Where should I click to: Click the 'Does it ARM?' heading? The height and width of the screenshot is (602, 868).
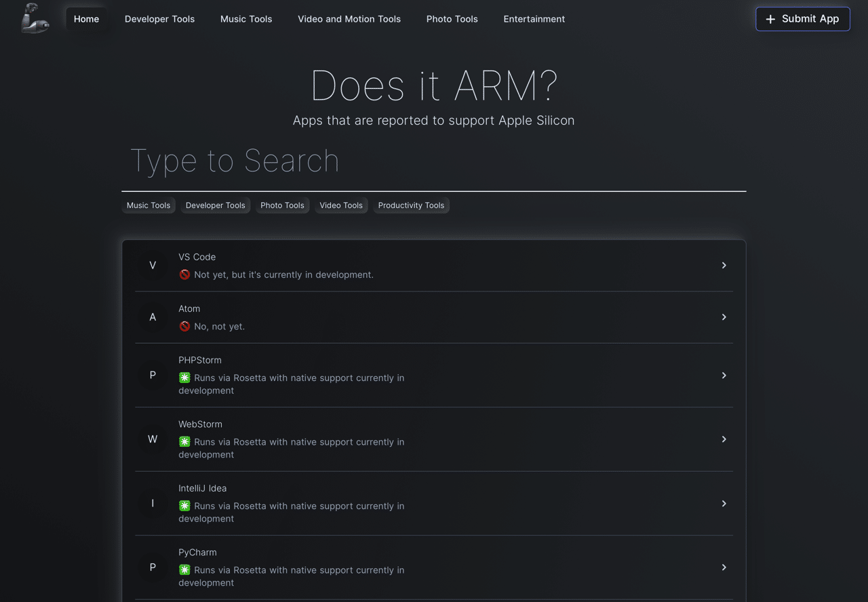[x=434, y=86]
